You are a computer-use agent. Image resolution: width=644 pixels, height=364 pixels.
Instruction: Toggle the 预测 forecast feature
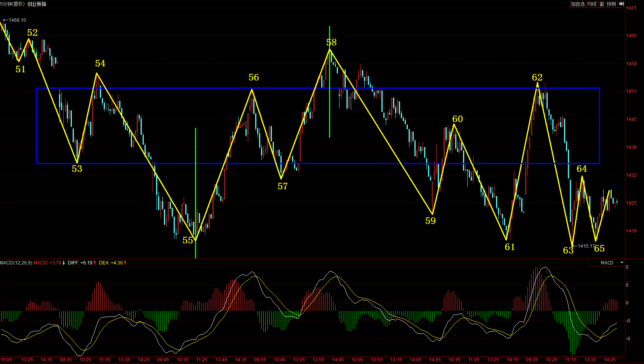click(611, 4)
